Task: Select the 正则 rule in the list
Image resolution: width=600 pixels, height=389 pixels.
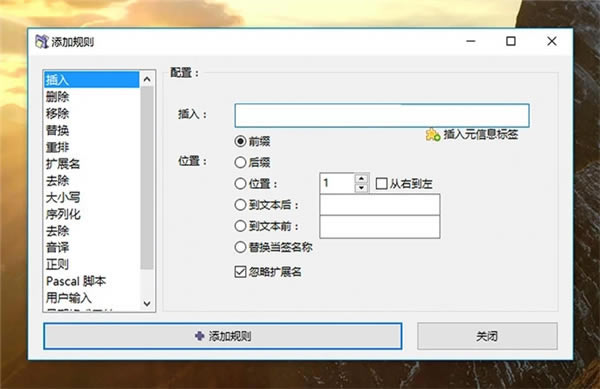Action: (x=91, y=265)
